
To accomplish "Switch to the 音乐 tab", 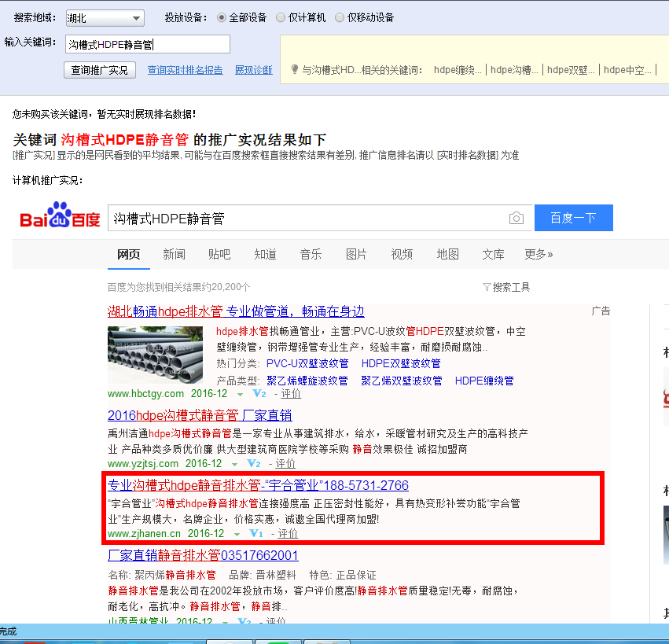I will coord(311,255).
